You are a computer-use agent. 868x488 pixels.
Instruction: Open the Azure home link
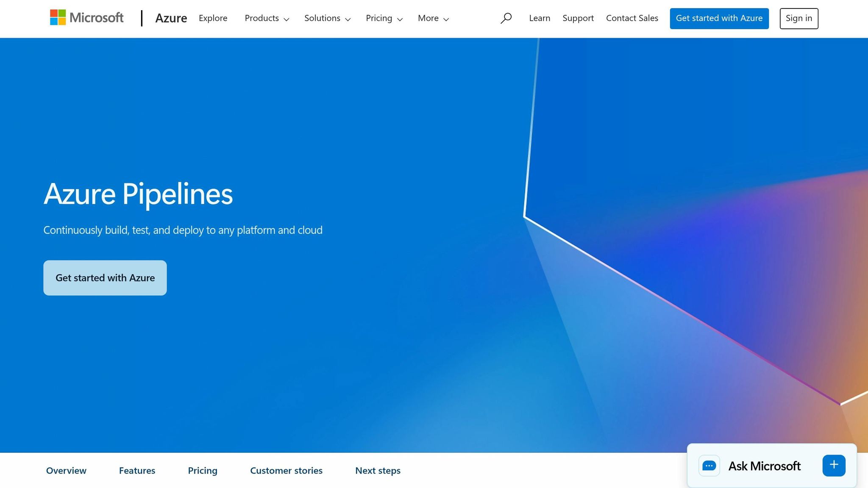pos(171,18)
